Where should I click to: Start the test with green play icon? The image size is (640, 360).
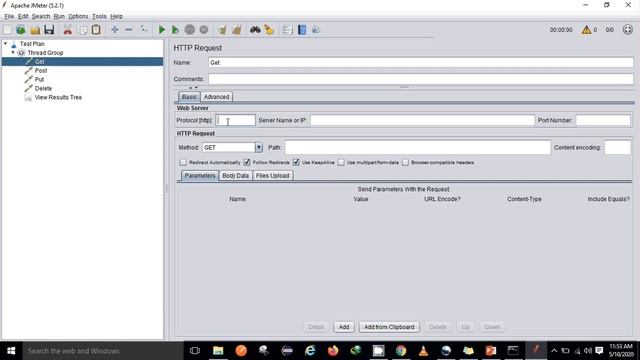[162, 30]
